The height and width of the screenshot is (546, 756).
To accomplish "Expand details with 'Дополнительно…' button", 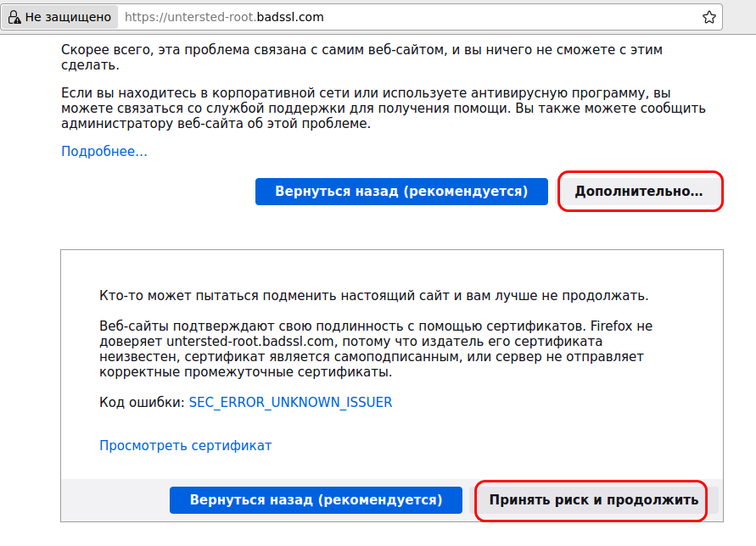I will click(x=639, y=192).
